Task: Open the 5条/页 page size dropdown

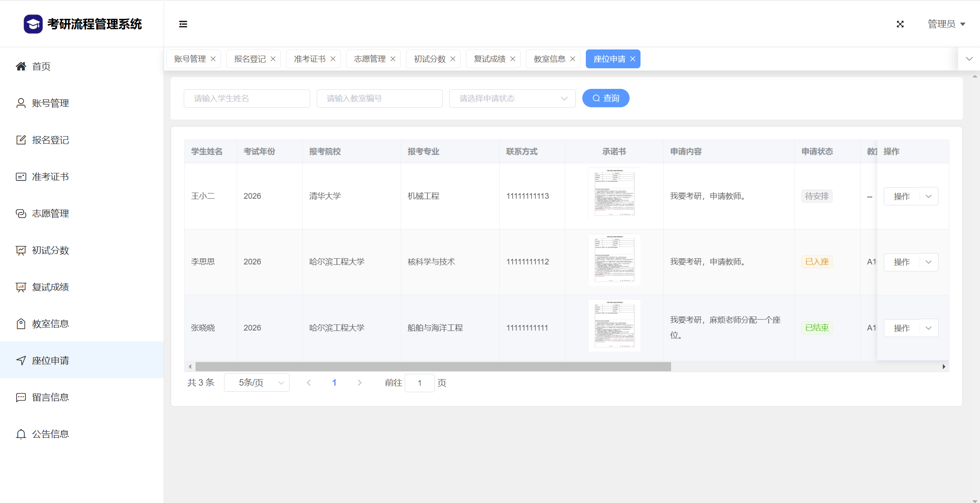Action: tap(256, 383)
